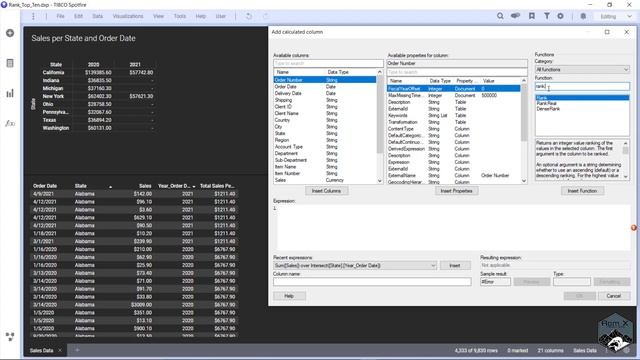640x360 pixels.
Task: Expand the Editing mode dropdown
Action: pos(629,16)
